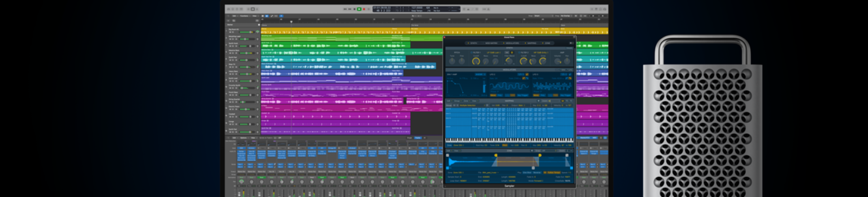
Task: Open Edit dropdown in Mapping pane
Action: point(449,101)
